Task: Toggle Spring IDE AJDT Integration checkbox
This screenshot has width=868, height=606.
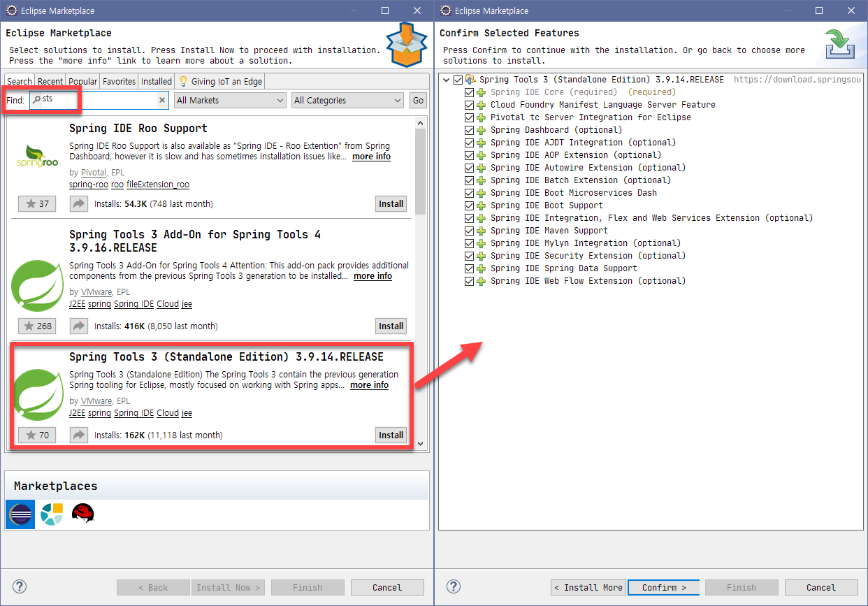Action: (469, 143)
